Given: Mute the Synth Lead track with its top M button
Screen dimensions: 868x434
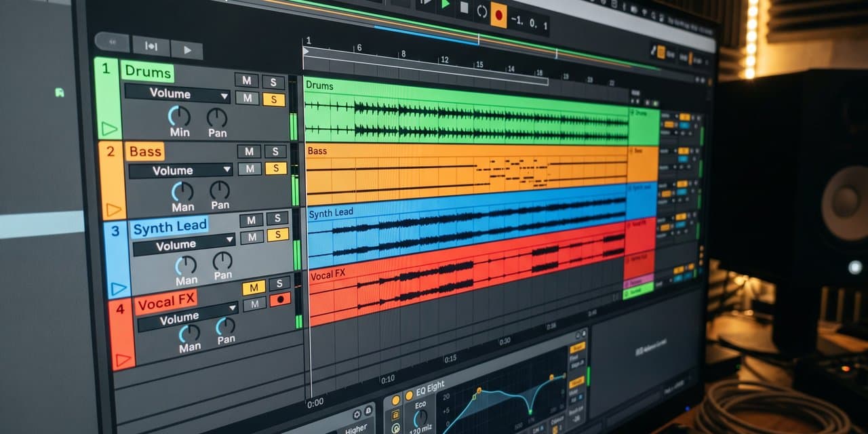Looking at the screenshot, I should [251, 220].
